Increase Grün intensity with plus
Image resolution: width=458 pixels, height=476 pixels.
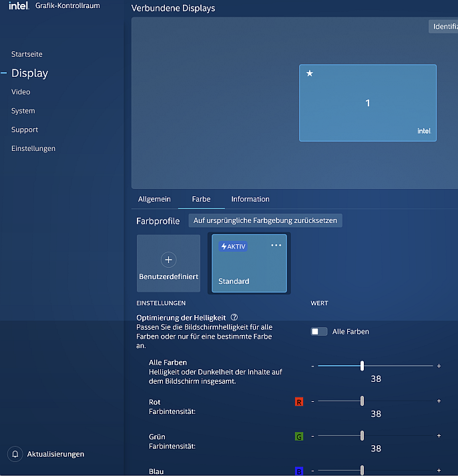[x=439, y=436]
